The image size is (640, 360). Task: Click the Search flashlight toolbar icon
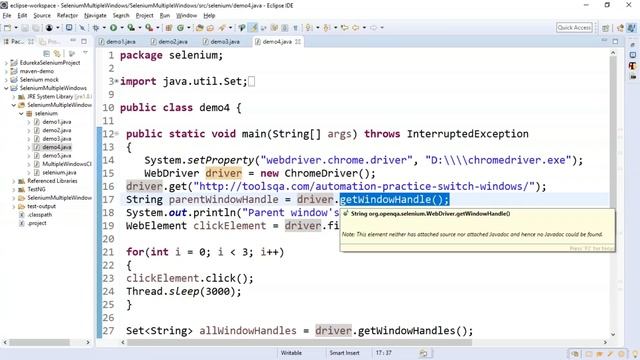[222, 28]
